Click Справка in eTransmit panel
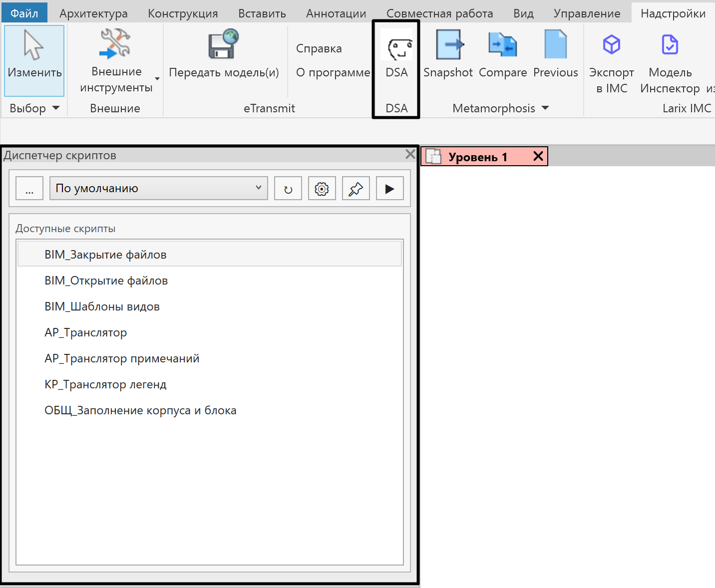The width and height of the screenshot is (715, 588). [319, 48]
